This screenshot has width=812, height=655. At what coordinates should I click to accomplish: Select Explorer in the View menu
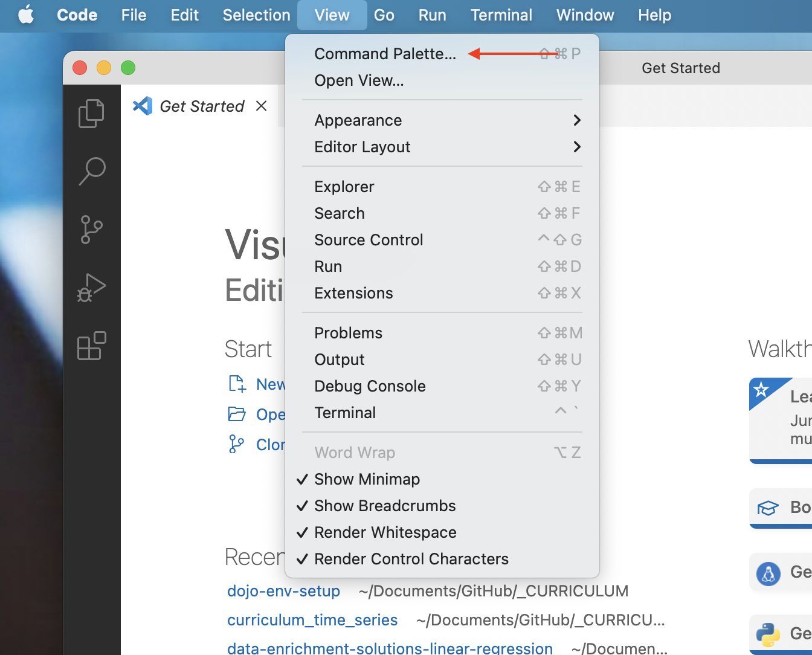point(442,187)
